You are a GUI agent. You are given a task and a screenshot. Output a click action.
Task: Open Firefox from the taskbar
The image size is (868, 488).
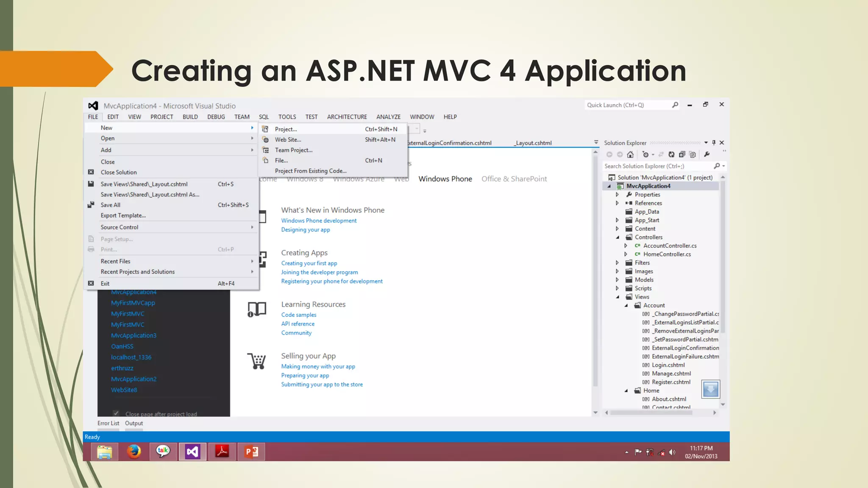(134, 452)
